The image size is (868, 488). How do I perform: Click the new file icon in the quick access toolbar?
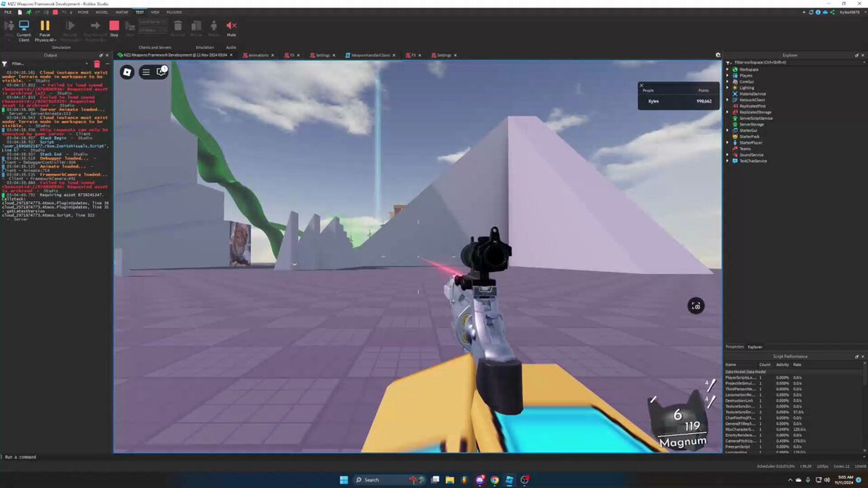click(20, 12)
